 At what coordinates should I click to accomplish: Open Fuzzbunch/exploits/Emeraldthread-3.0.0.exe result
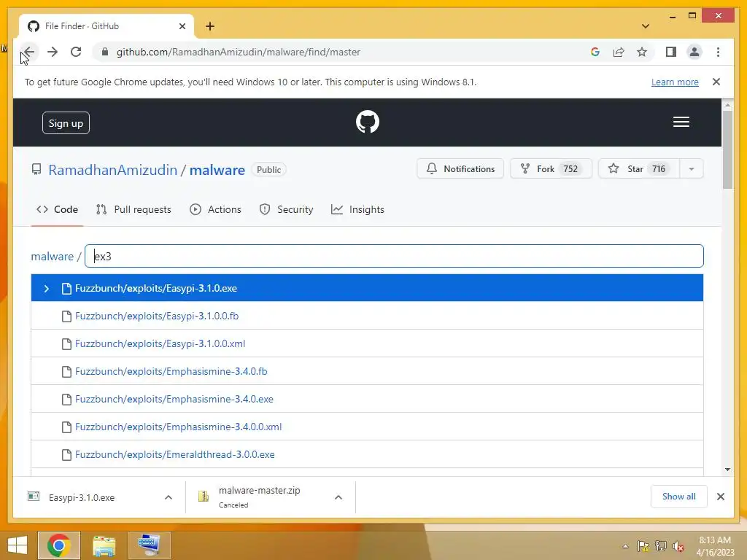tap(367, 454)
